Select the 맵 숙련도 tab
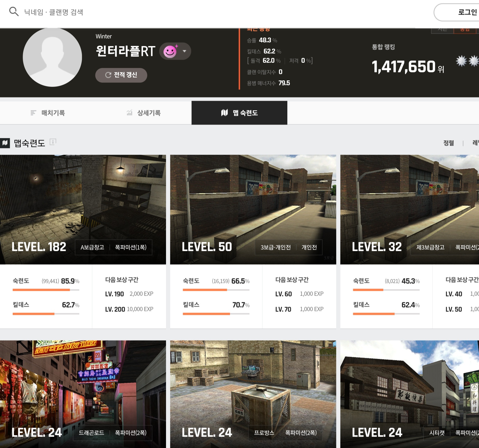The height and width of the screenshot is (448, 479). tap(239, 113)
